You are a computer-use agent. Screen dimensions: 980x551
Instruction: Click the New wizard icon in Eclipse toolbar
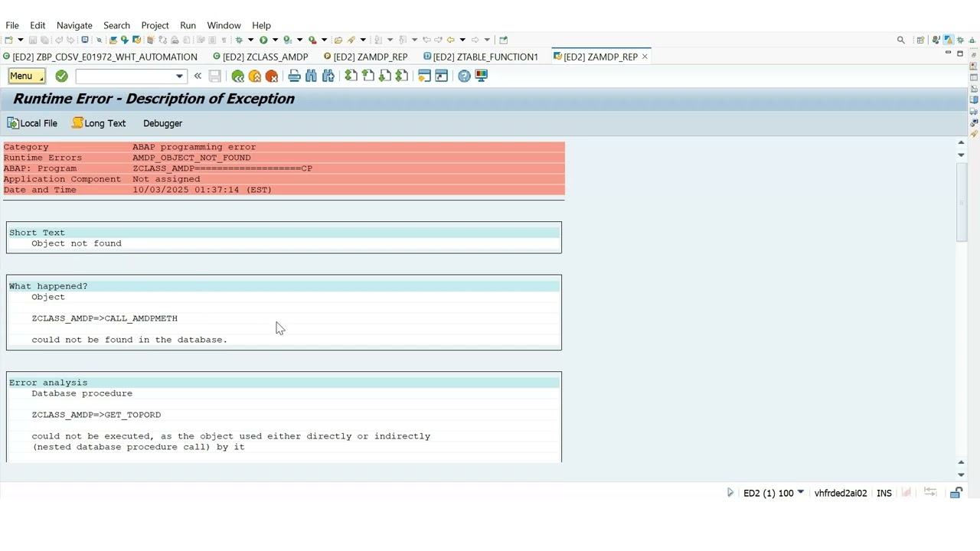(x=8, y=40)
